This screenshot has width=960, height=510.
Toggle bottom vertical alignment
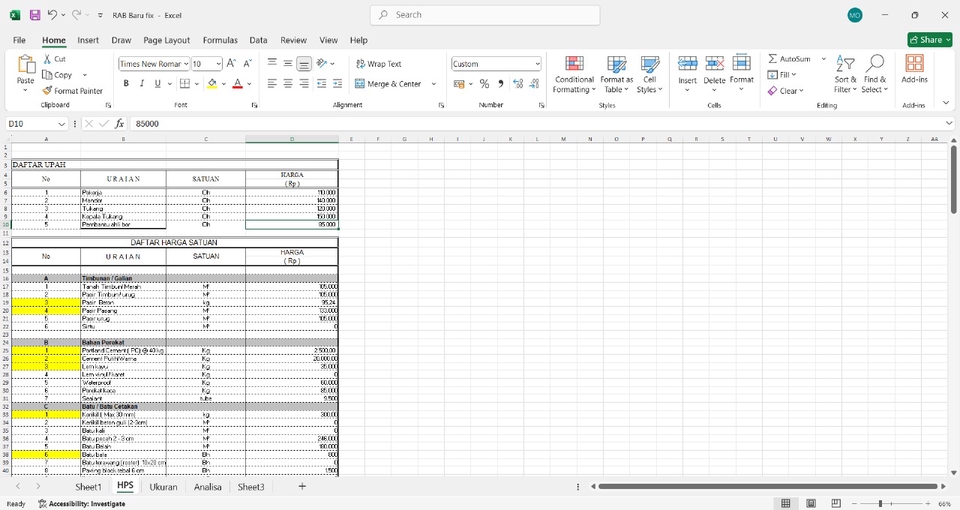pos(304,63)
